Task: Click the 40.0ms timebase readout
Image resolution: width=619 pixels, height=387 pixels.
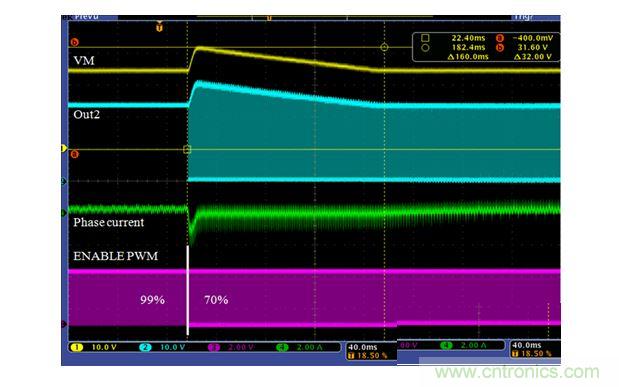Action: pos(363,347)
